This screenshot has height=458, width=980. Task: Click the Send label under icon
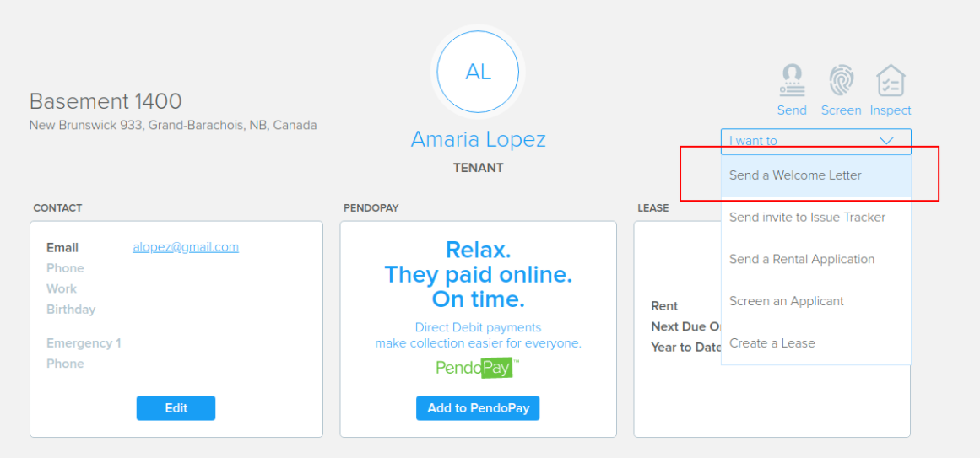point(792,110)
